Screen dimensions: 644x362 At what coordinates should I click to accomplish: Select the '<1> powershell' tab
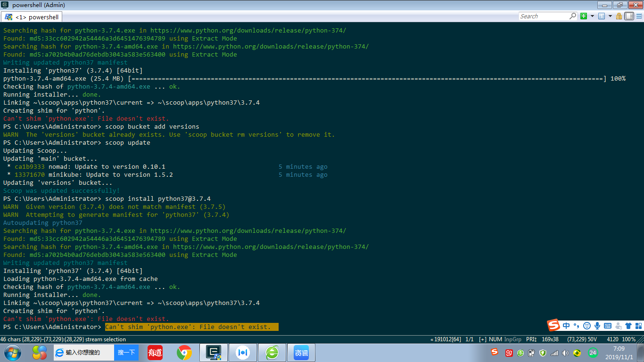(x=32, y=16)
